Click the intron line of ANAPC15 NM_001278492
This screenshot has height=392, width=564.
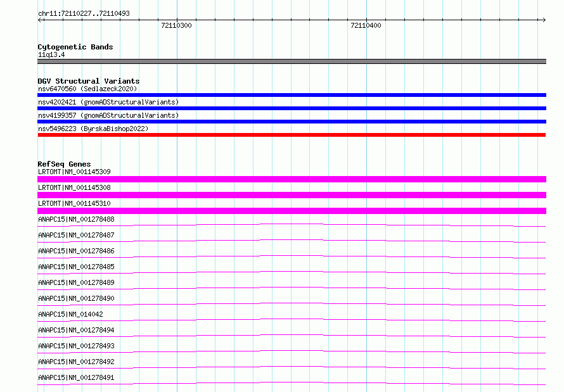click(292, 367)
